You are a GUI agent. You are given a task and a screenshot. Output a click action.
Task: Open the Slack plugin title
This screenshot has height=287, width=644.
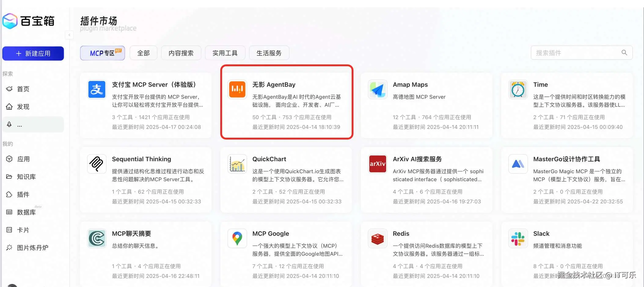(541, 234)
